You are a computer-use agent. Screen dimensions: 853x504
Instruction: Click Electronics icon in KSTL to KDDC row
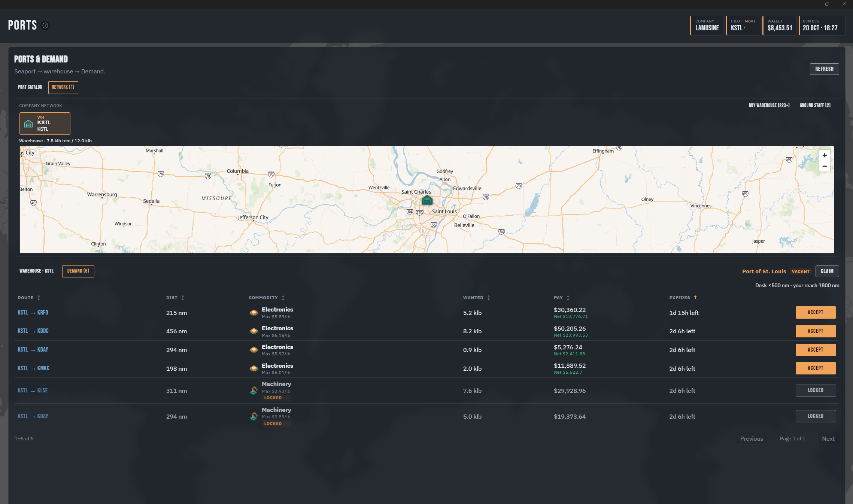[254, 331]
